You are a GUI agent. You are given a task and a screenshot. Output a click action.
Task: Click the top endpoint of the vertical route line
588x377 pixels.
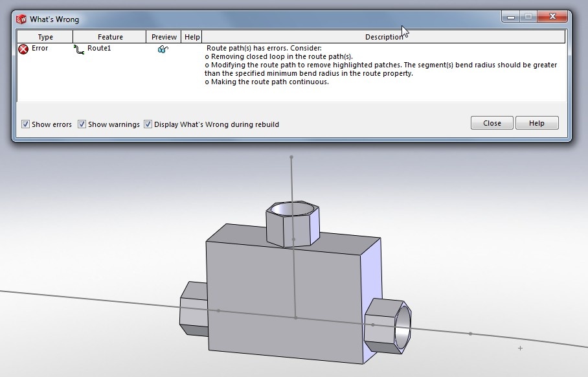[291, 157]
